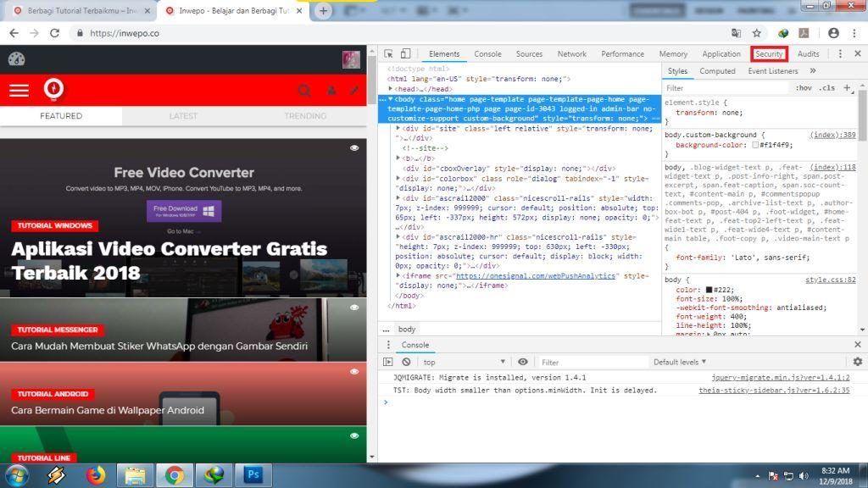Toggle the :hov element state button
The image size is (868, 488).
[x=804, y=88]
